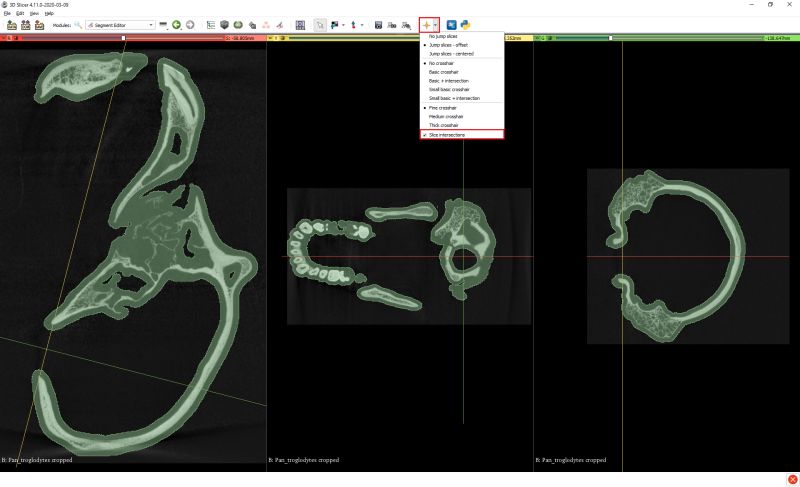This screenshot has height=487, width=800.
Task: Open the View menu
Action: [34, 13]
